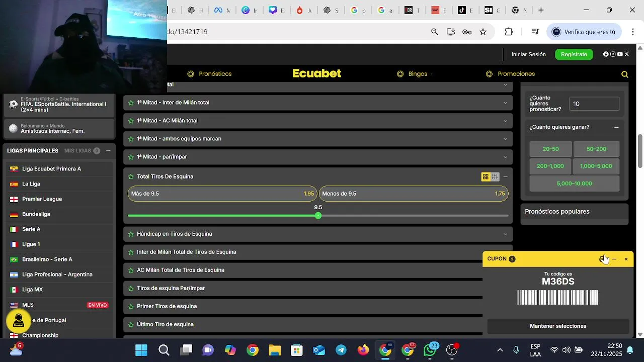Open Telegram from the taskbar
Screen dimensions: 644x362
(x=341, y=350)
